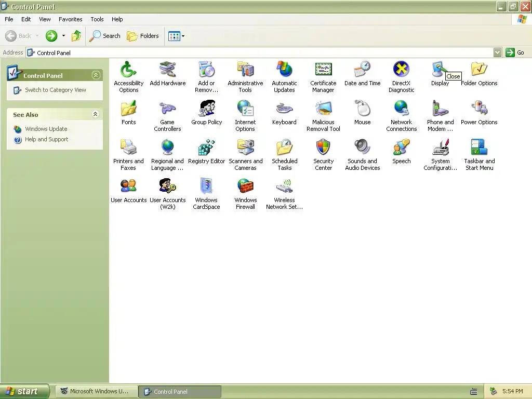Viewport: 532px width, 399px height.
Task: Click inside the Address bar field
Action: point(260,52)
